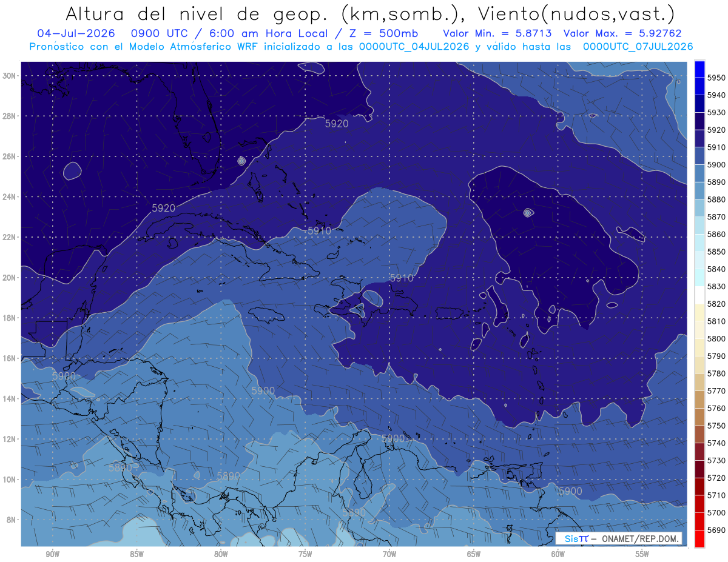Screen dimensions: 728x562
Task: Click the longitude label 55W
Action: tap(642, 554)
